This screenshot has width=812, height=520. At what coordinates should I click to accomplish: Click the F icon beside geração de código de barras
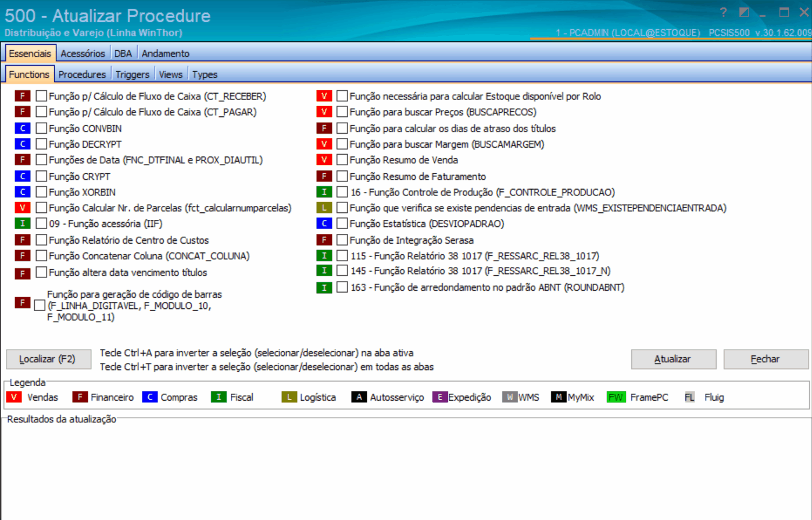(x=22, y=303)
